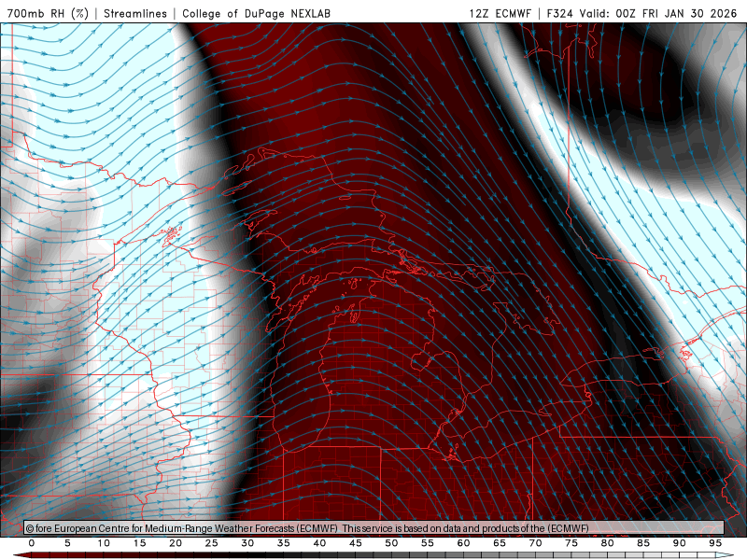Click the '0' value on the color scale
Screen dimensions: 747x560
coord(32,543)
